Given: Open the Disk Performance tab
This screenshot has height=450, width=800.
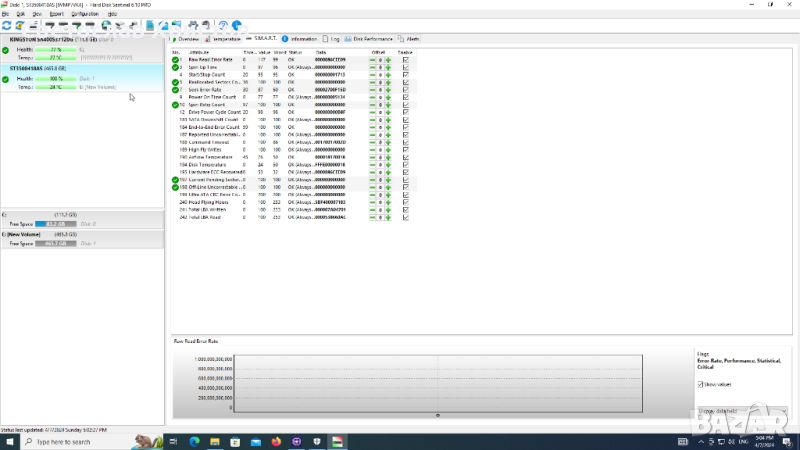Looking at the screenshot, I should pyautogui.click(x=372, y=38).
